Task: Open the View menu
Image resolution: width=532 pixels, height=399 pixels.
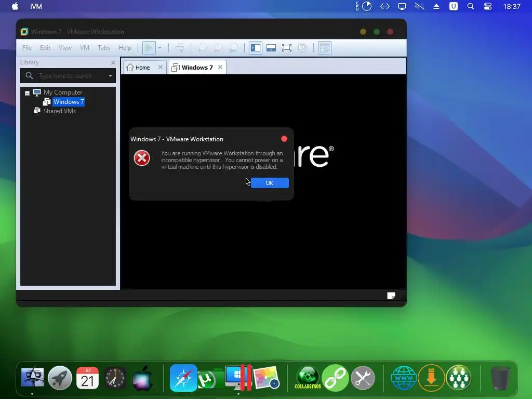Action: [x=65, y=48]
